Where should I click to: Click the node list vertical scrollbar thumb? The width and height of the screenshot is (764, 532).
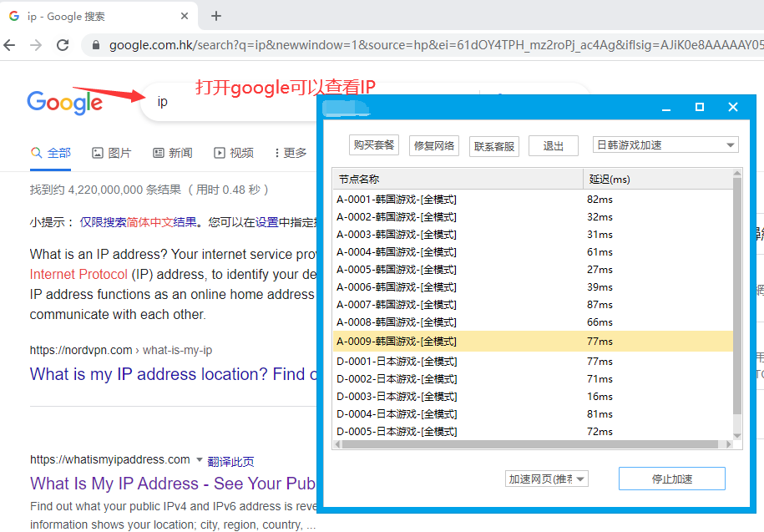tap(737, 296)
